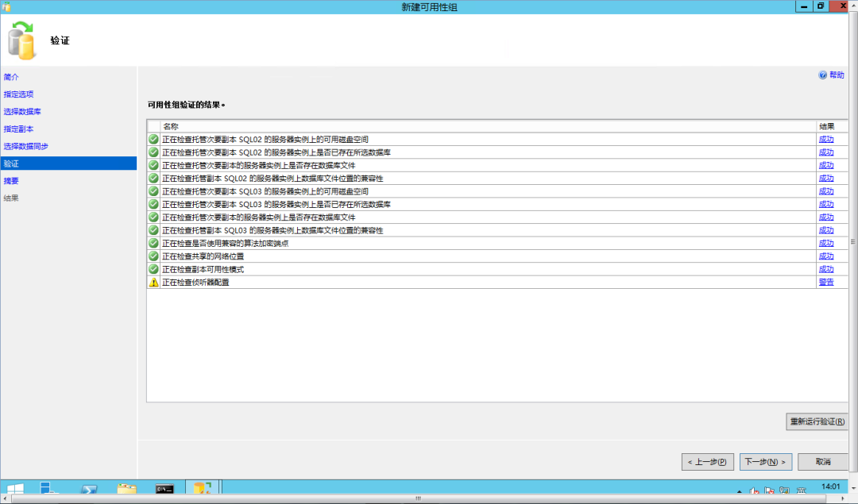Select the highlighted 验证 step
This screenshot has height=504, width=858.
[x=68, y=164]
